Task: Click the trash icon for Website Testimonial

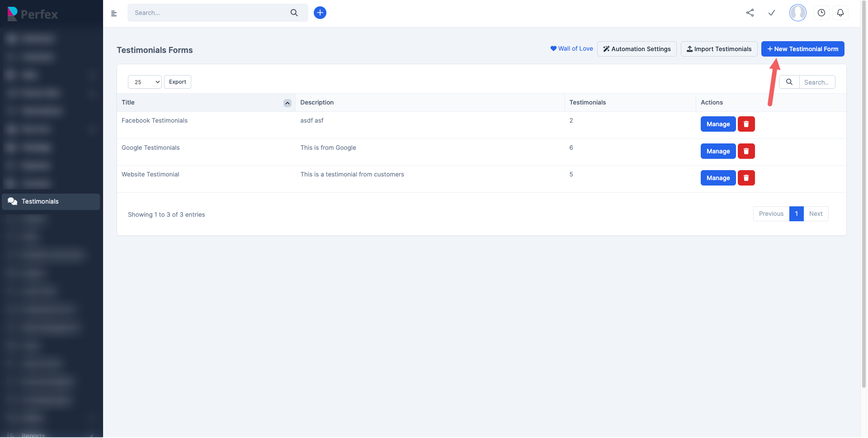Action: [x=746, y=178]
